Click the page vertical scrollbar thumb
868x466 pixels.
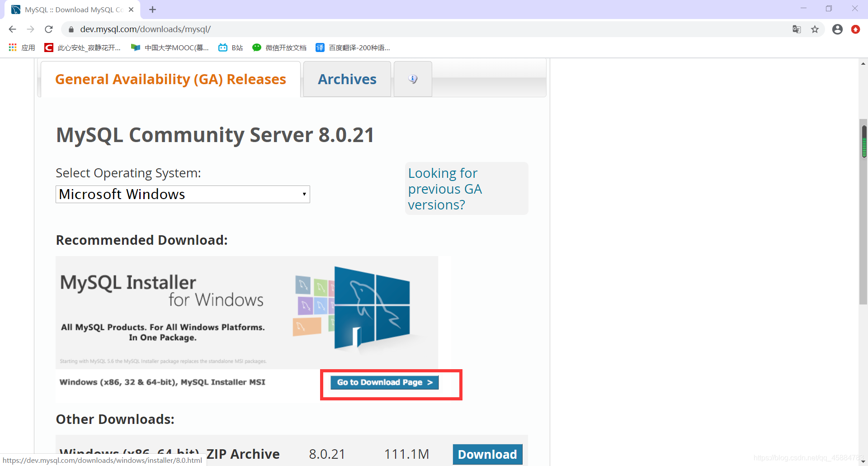pyautogui.click(x=863, y=211)
